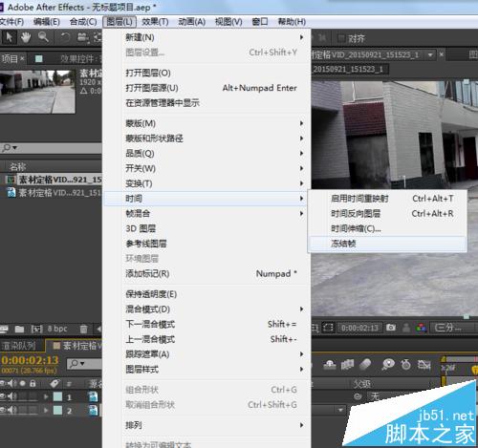
Task: Open the RGB channel display icon
Action: (x=422, y=328)
